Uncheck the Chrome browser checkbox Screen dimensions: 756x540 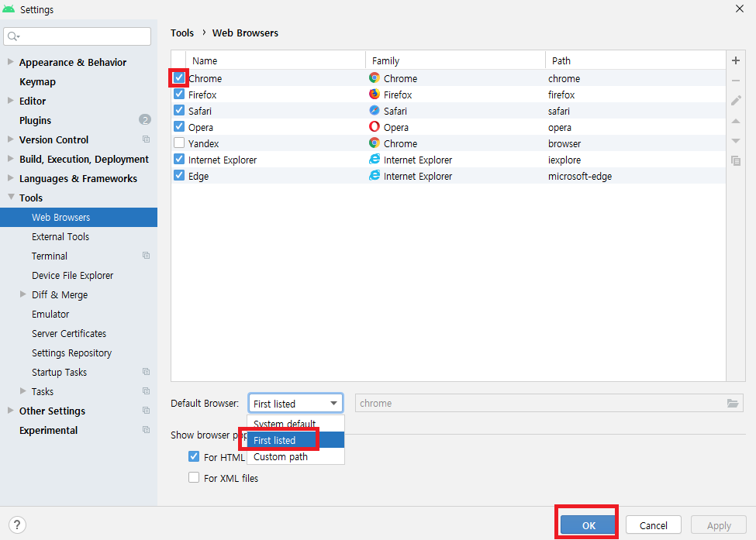(179, 77)
